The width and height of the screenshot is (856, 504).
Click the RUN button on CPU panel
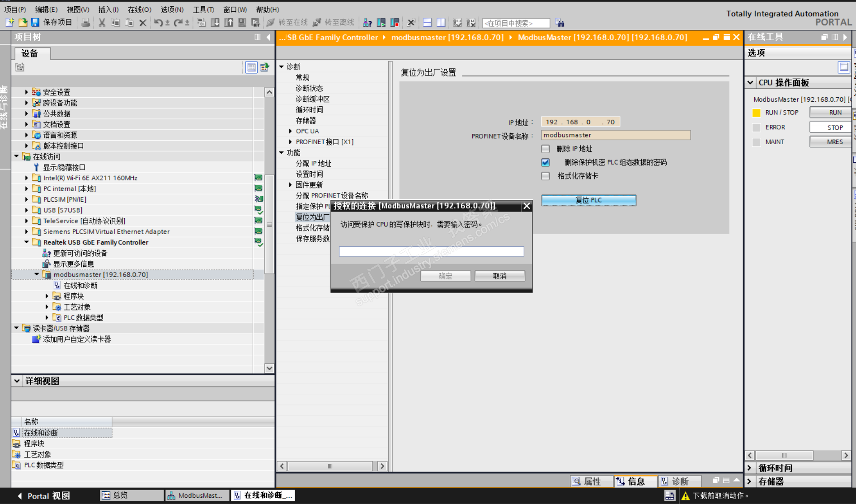[x=832, y=113]
